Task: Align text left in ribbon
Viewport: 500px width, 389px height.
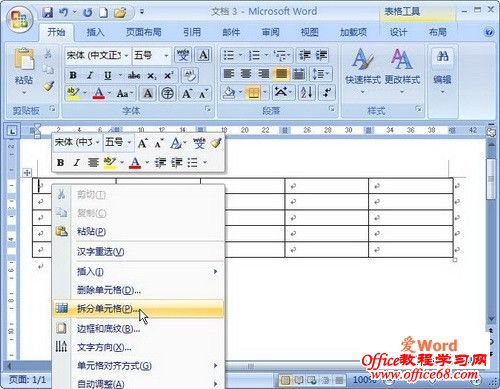Action: (228, 74)
